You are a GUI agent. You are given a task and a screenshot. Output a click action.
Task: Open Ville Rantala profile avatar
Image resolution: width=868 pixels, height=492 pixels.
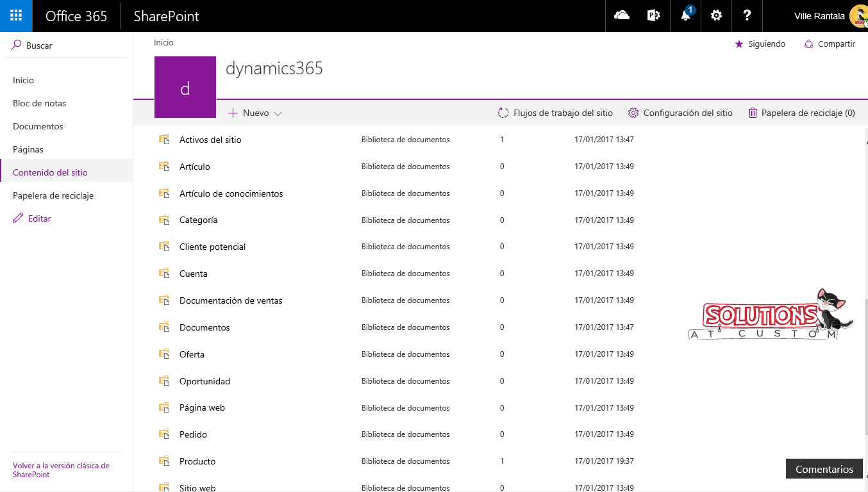[858, 16]
